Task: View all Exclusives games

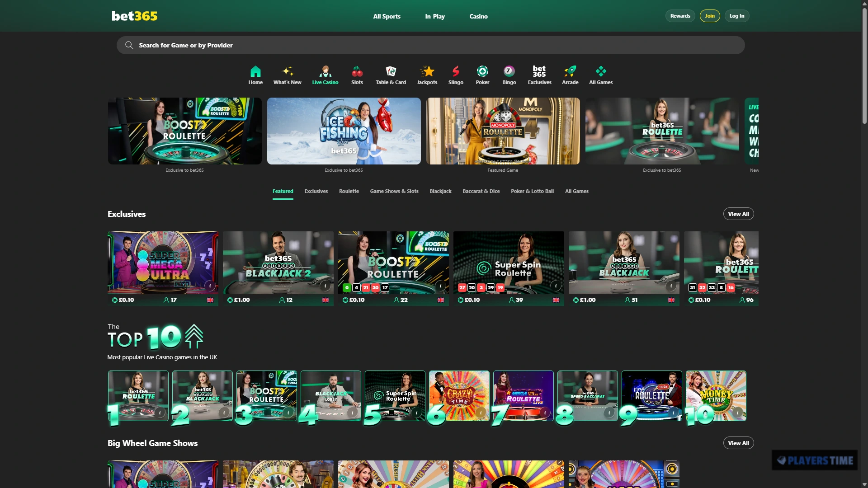Action: (738, 214)
